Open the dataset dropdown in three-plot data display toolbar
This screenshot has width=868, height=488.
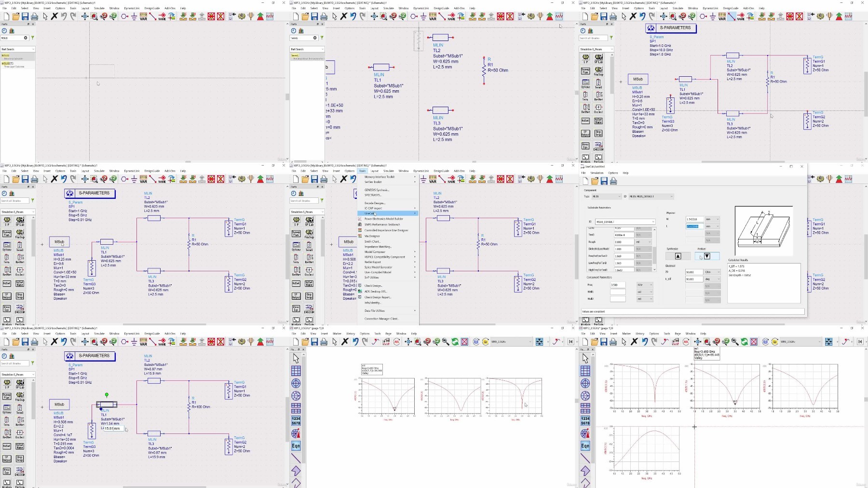511,342
